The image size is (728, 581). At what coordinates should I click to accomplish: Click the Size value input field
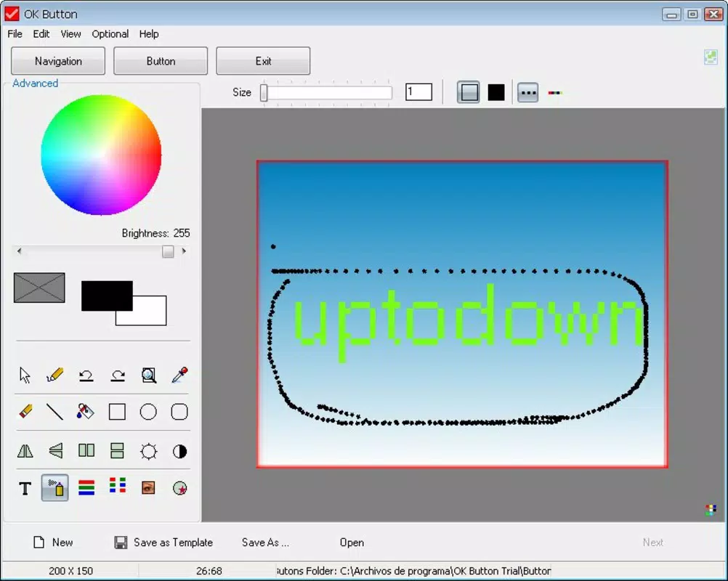click(x=418, y=92)
